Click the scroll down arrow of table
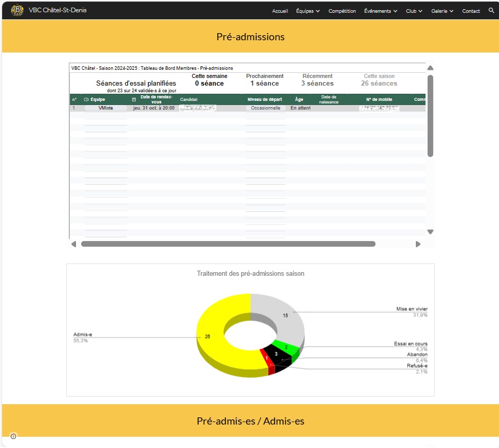The width and height of the screenshot is (499, 448). pyautogui.click(x=430, y=231)
